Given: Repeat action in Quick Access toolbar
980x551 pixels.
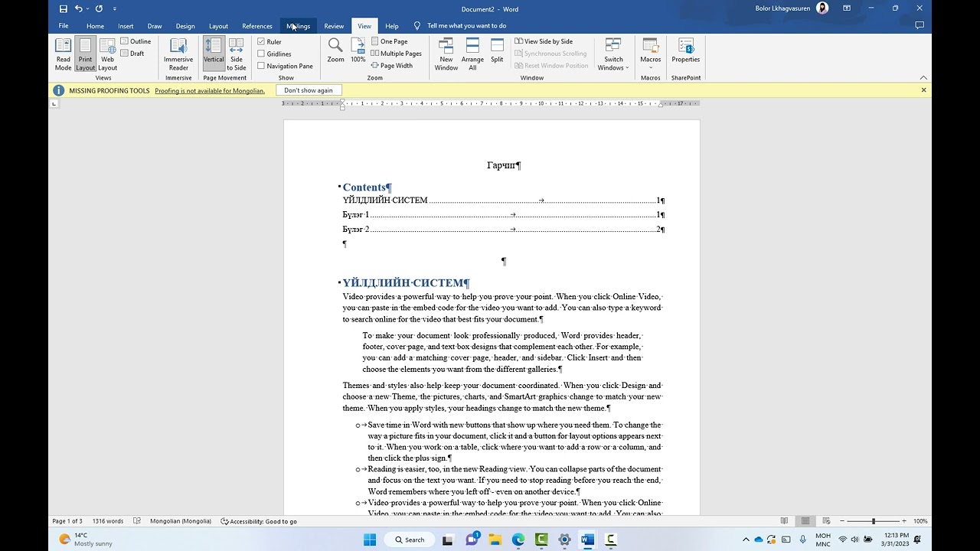Looking at the screenshot, I should [99, 9].
